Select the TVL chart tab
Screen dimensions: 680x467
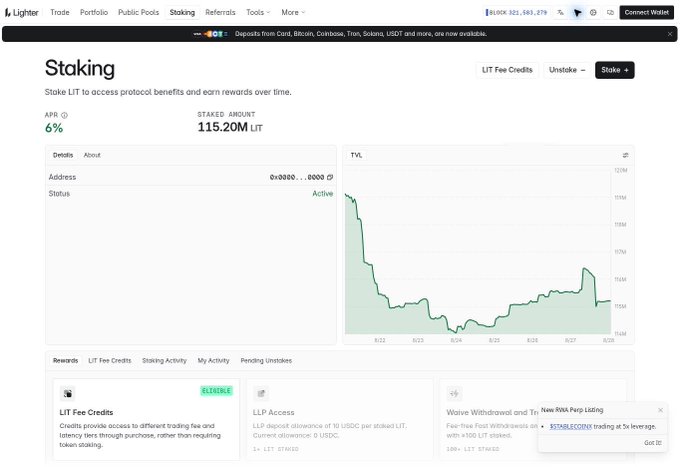tap(356, 155)
